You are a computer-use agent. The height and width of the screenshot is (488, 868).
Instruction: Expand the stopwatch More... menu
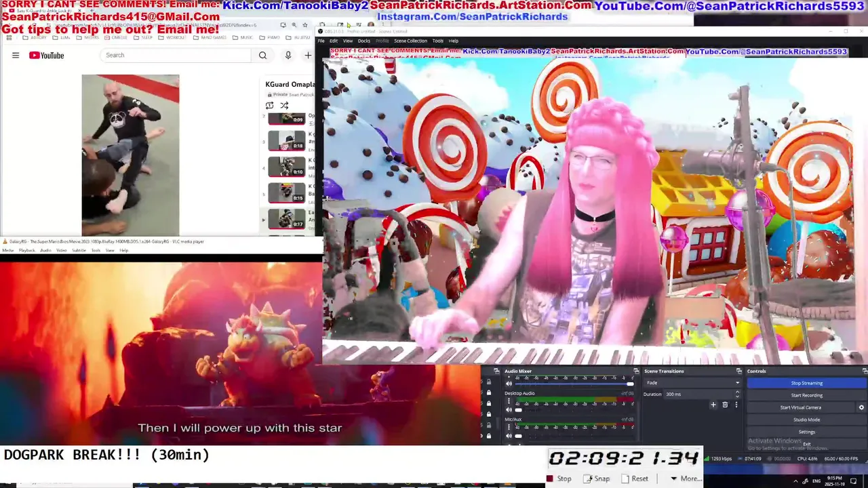pyautogui.click(x=685, y=479)
